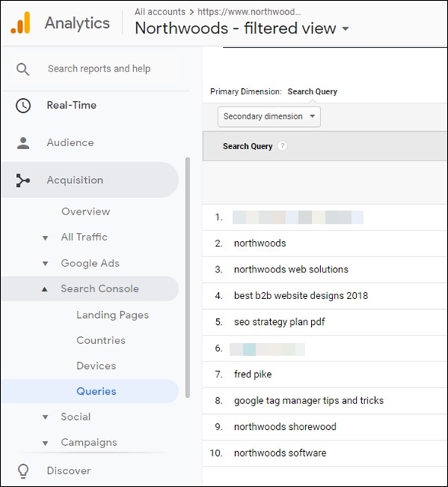The image size is (448, 487).
Task: Collapse the Search Console section arrow
Action: [45, 289]
